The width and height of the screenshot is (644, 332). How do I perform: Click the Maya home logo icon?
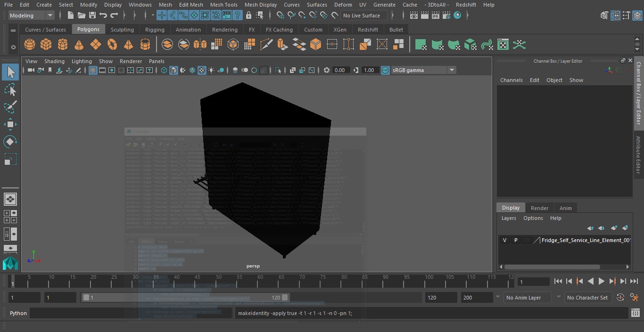10,263
